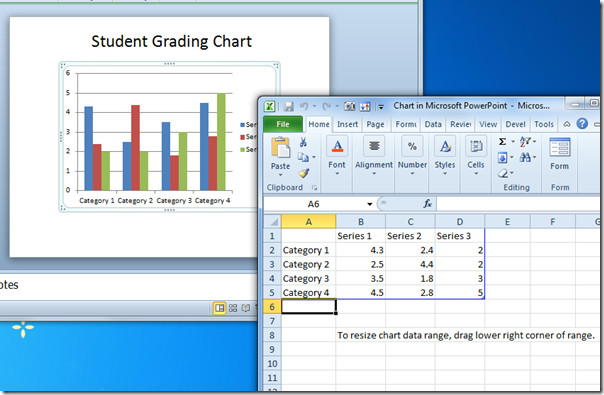Click the AutoSum sigma icon
This screenshot has width=604, height=395.
coord(502,141)
